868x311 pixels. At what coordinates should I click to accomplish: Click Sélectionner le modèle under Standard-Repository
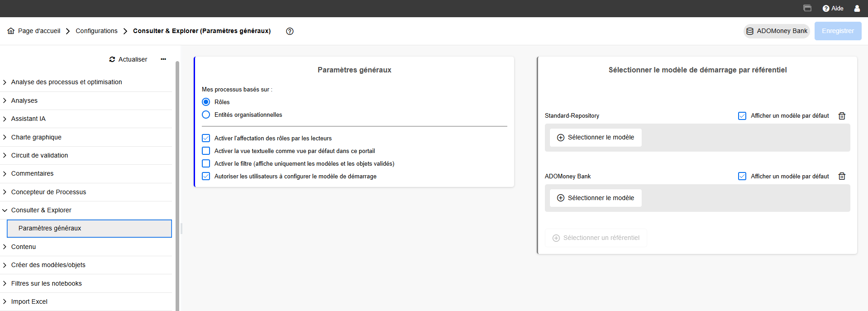(596, 137)
